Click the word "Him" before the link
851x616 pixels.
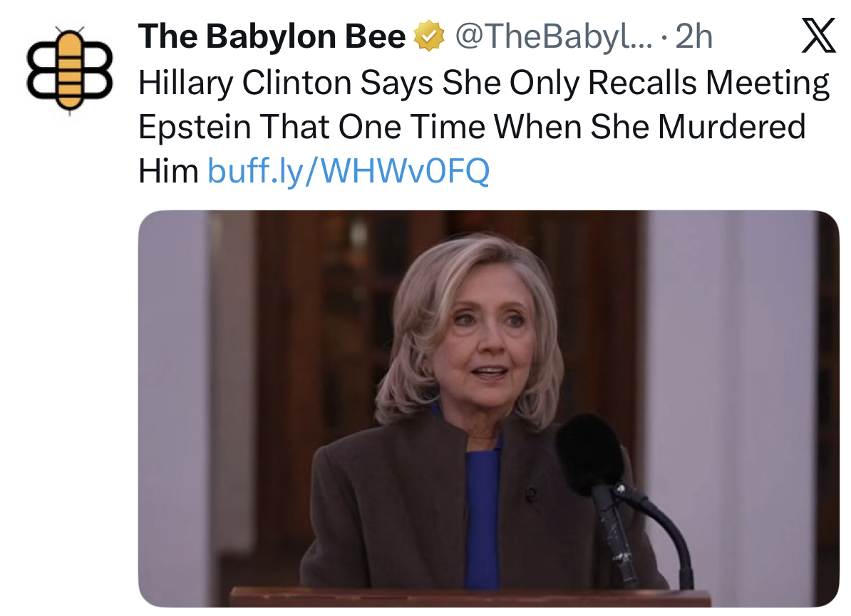(168, 171)
